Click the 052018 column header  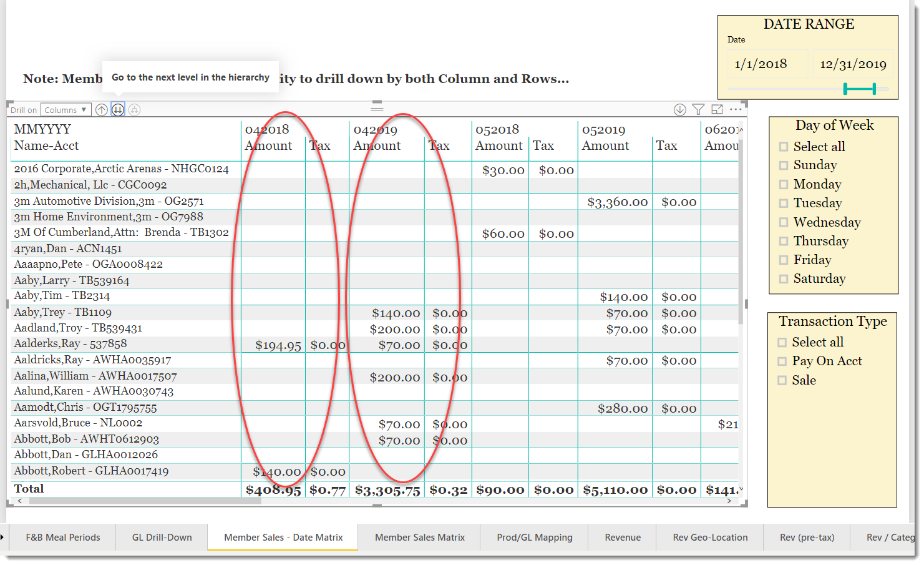pyautogui.click(x=497, y=130)
